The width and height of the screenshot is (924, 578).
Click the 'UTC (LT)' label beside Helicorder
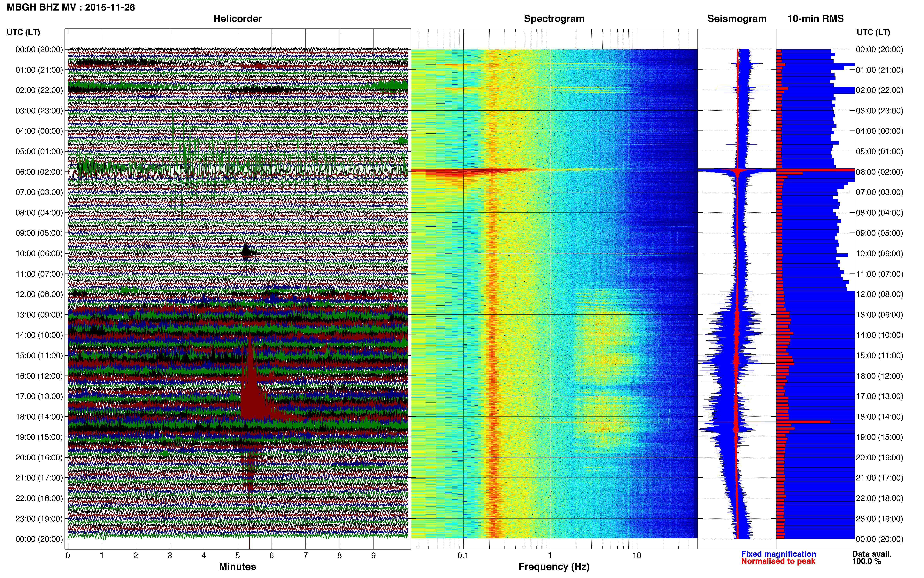pos(23,32)
